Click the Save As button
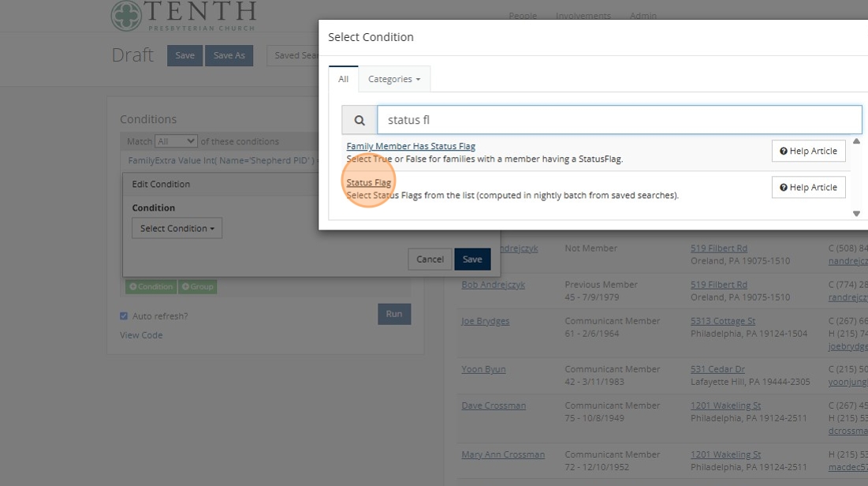Screen dimensions: 868x486 click(229, 55)
